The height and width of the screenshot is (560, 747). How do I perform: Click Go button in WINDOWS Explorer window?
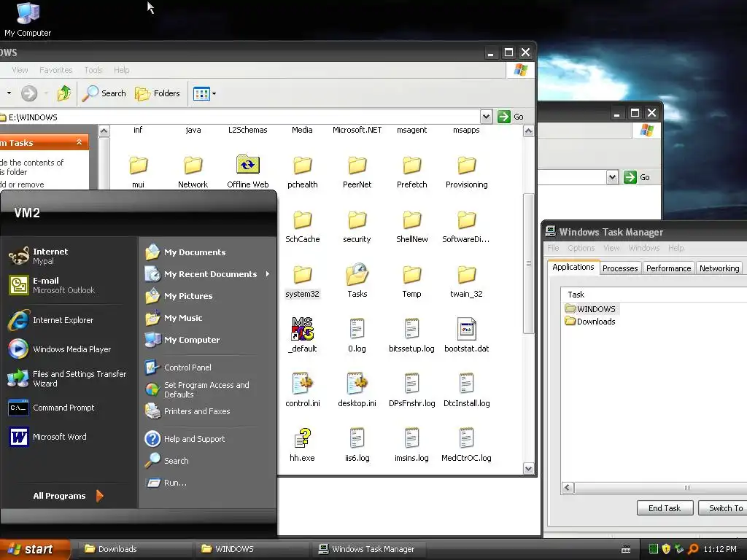pos(511,117)
